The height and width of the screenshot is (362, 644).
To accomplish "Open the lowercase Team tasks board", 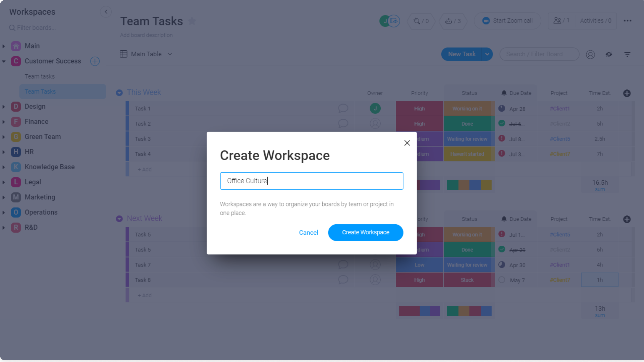I will [40, 76].
